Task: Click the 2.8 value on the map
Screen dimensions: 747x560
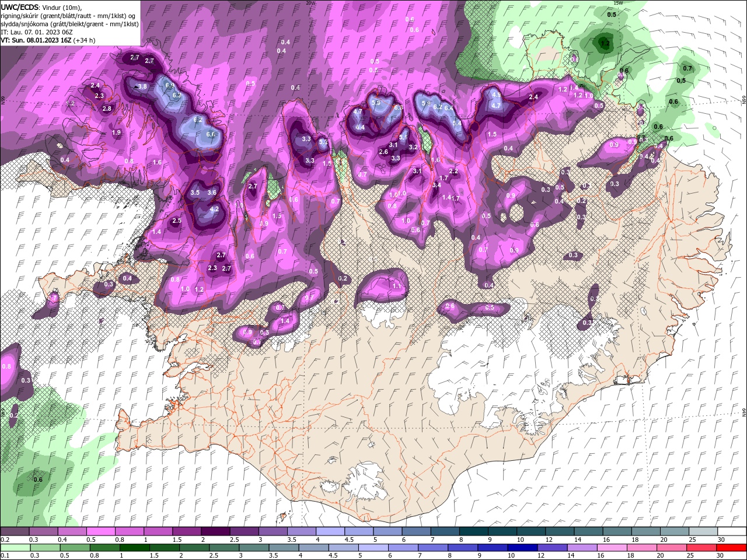Action: point(107,108)
